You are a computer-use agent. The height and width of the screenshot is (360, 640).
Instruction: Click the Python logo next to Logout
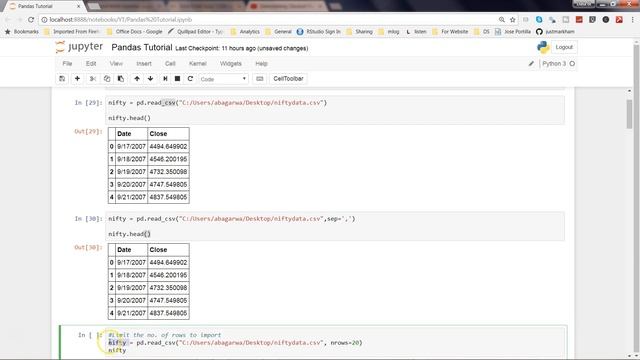[543, 47]
